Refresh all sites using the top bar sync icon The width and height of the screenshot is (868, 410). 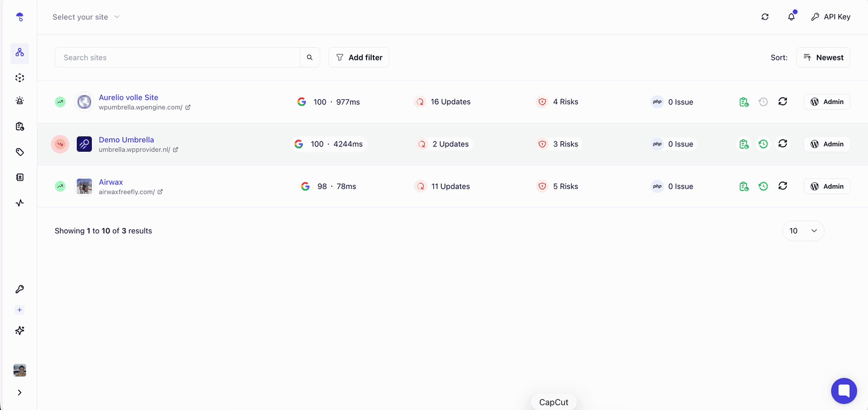point(764,16)
